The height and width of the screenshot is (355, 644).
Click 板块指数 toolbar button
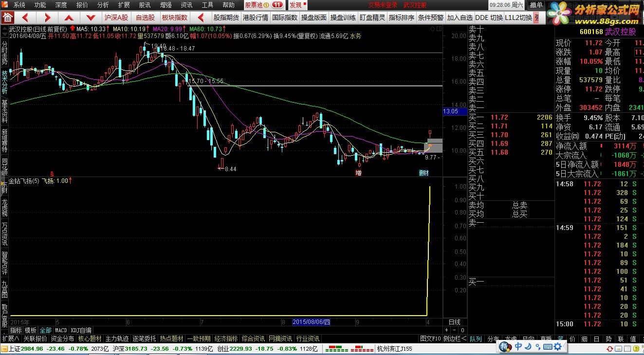[x=175, y=18]
